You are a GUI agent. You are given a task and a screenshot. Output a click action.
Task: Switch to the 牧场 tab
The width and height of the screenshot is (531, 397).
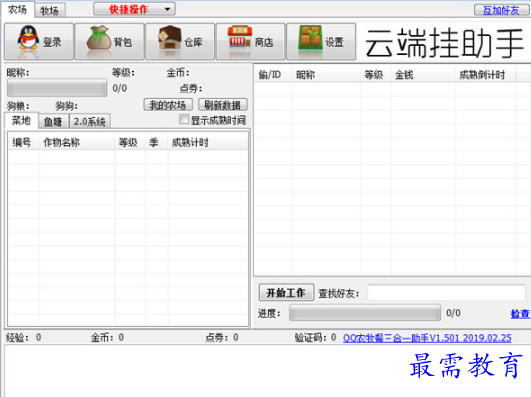coord(50,11)
